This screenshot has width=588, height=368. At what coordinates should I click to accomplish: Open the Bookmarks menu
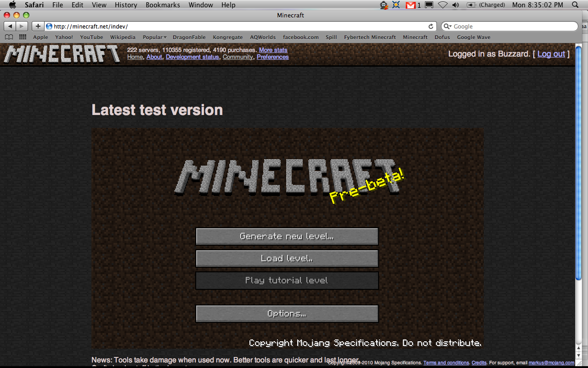pos(163,5)
